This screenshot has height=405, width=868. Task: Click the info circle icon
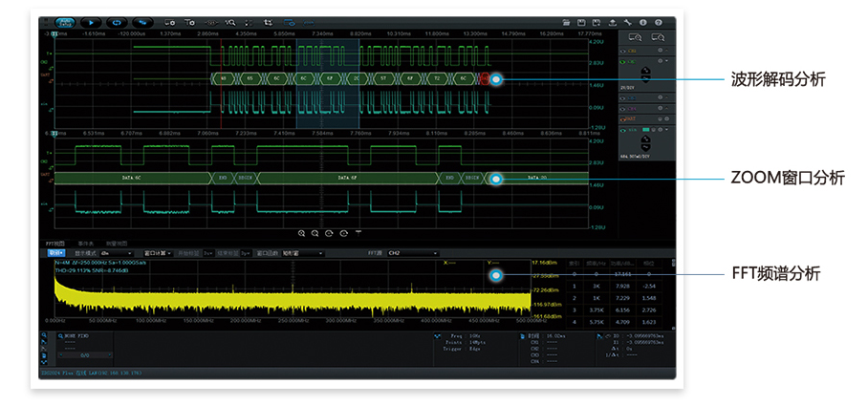[643, 23]
